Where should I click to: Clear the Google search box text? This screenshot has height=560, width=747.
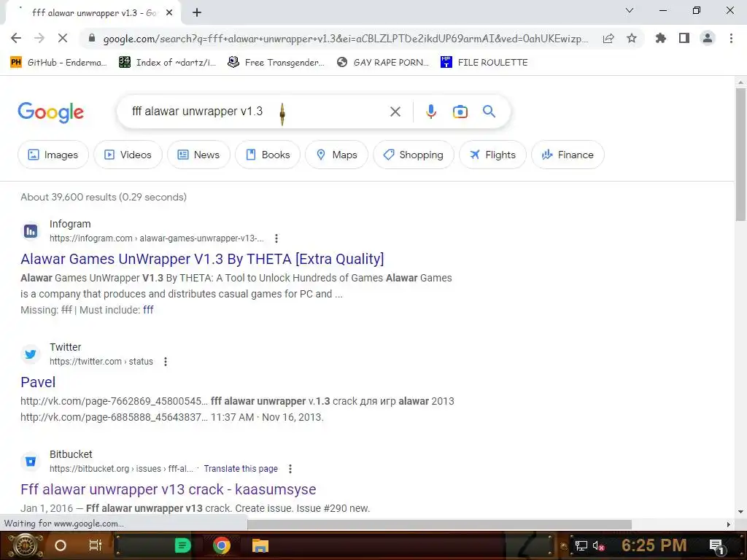click(395, 112)
